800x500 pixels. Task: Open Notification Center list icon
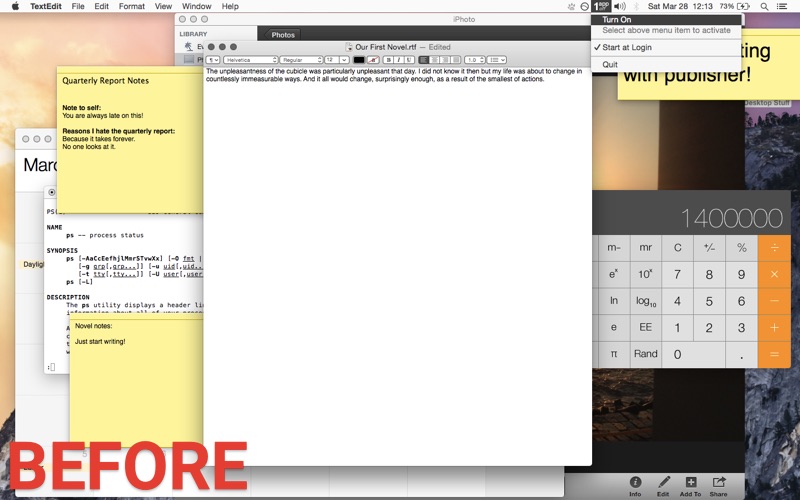782,6
